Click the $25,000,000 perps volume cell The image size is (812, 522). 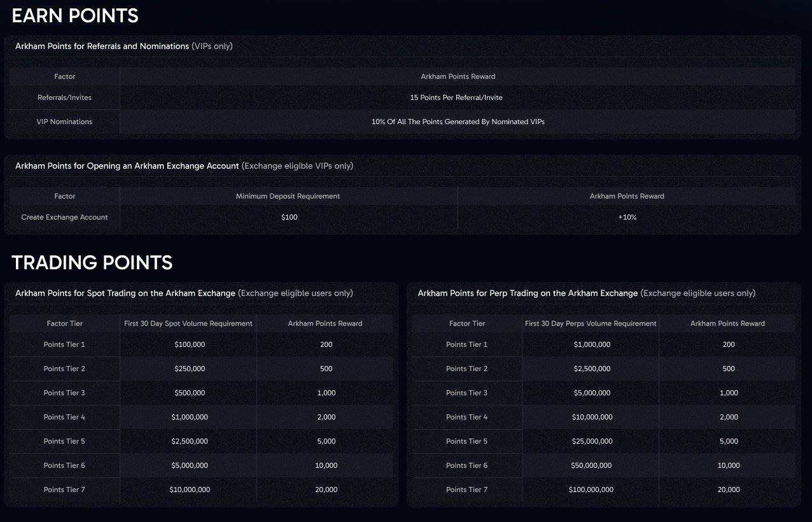(592, 441)
